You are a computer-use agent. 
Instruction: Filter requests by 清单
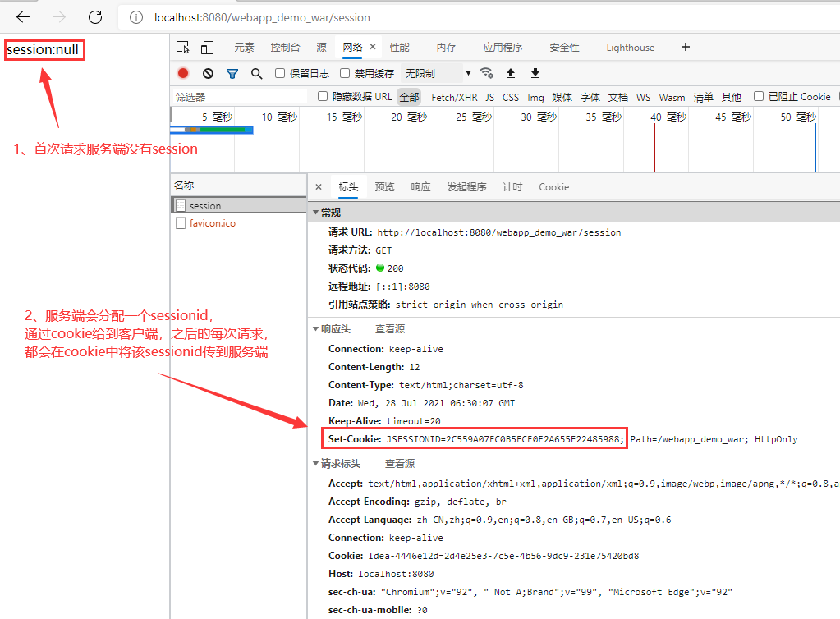pos(704,97)
